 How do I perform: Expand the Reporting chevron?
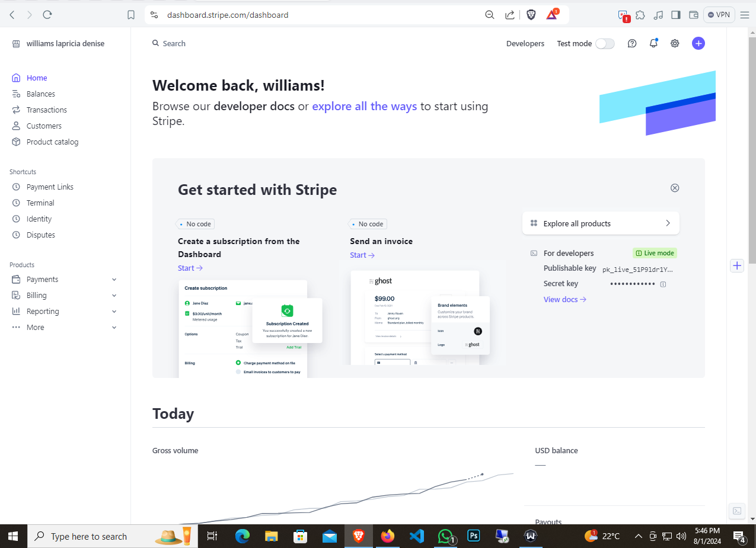click(114, 312)
